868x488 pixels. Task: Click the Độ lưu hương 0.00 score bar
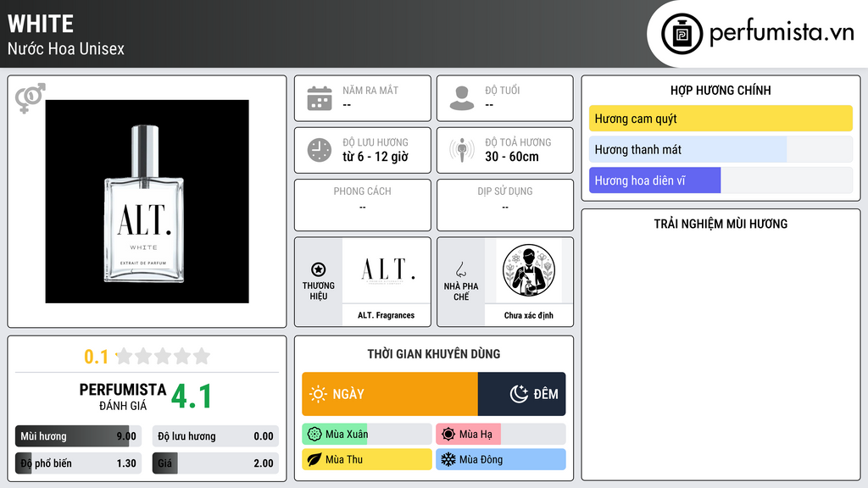click(x=215, y=436)
